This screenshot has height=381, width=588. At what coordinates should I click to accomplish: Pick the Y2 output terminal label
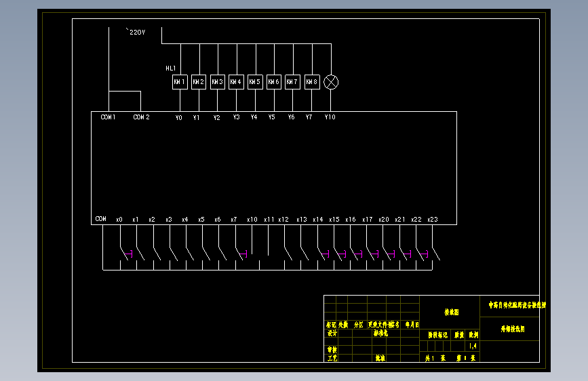pyautogui.click(x=216, y=118)
